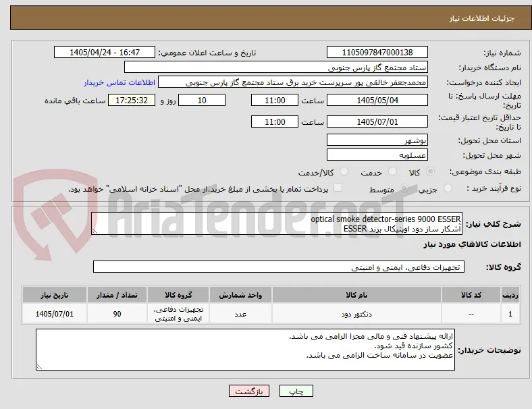Click the delivery city field عسلویه

coord(377,155)
